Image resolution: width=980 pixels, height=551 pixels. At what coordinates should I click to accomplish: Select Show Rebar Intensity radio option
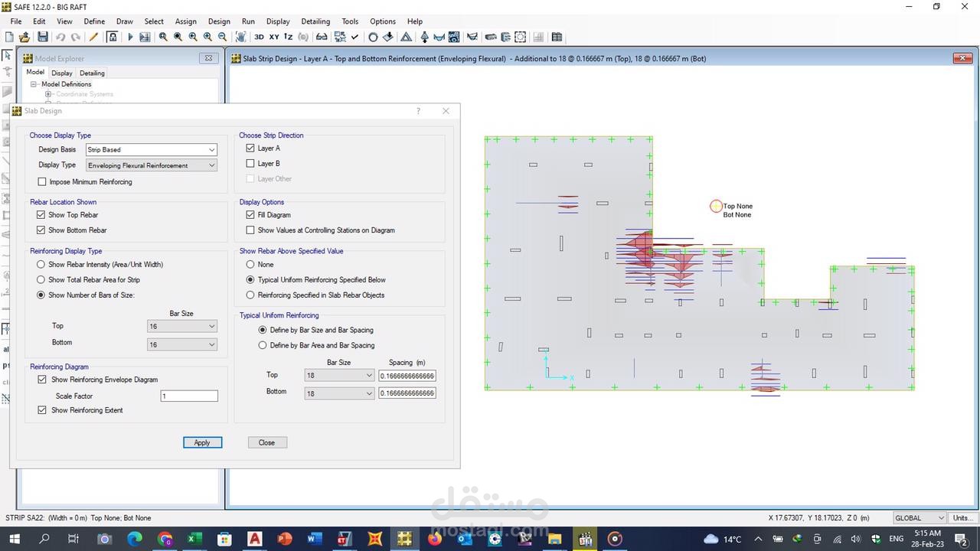(41, 265)
